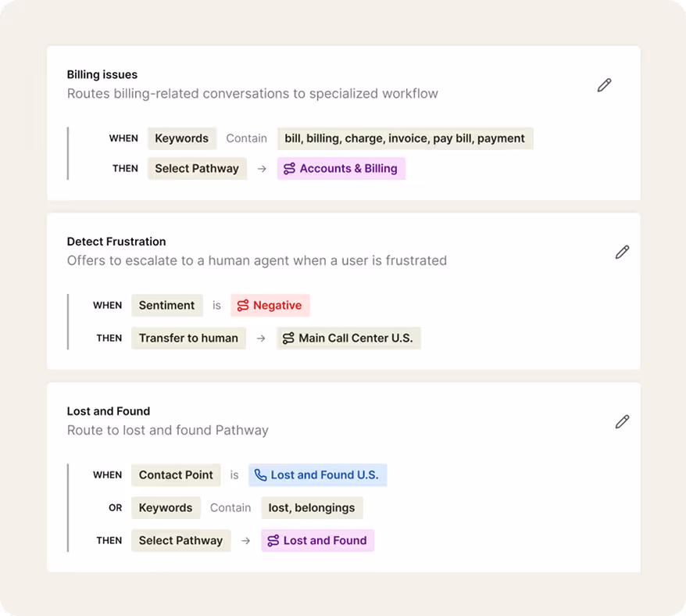Open editor for Lost and Found rule
The height and width of the screenshot is (616, 686).
(x=622, y=421)
